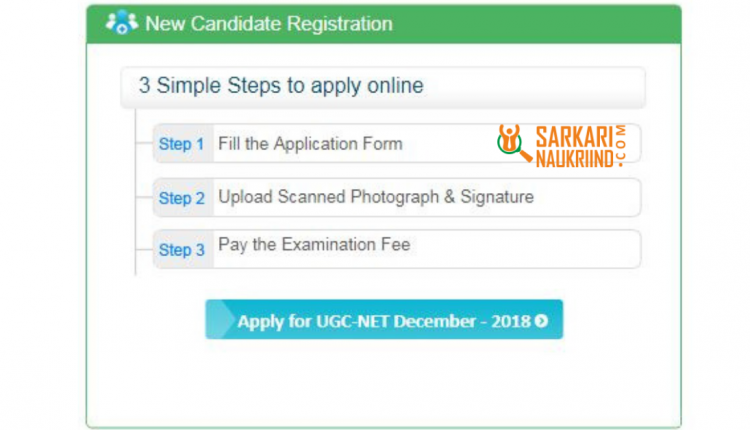Viewport: 750px width, 430px height.
Task: Open Upload Scanned Photograph & Signature step
Action: (x=376, y=197)
